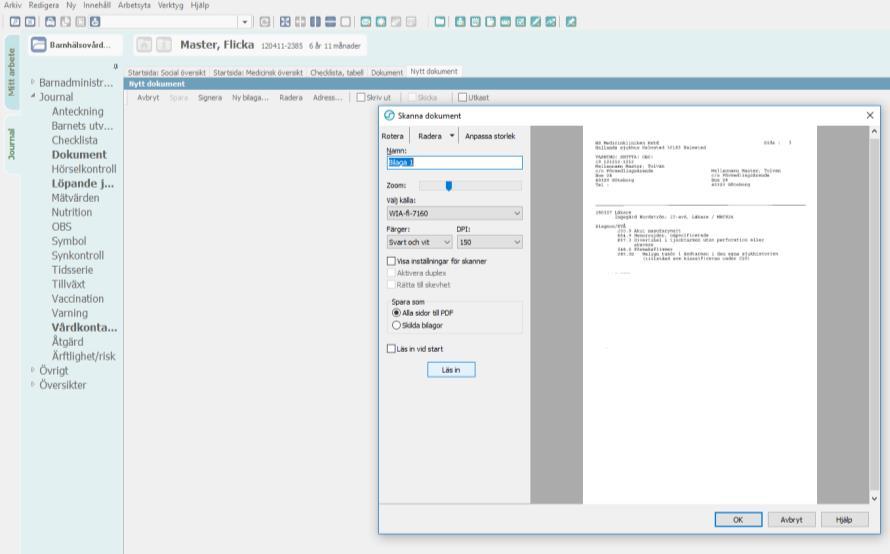Screen dimensions: 890x554
Task: Click the blue folder icon beside Barnhälsovård
Action: (38, 45)
